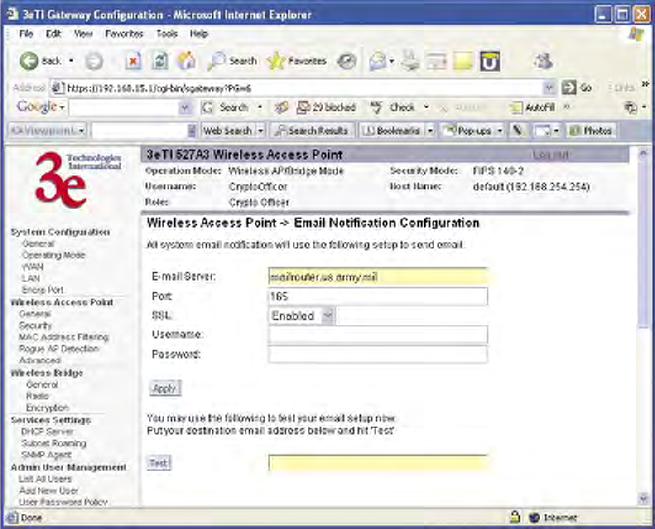The width and height of the screenshot is (655, 529).
Task: Click the padlock security icon in status bar
Action: [x=515, y=517]
